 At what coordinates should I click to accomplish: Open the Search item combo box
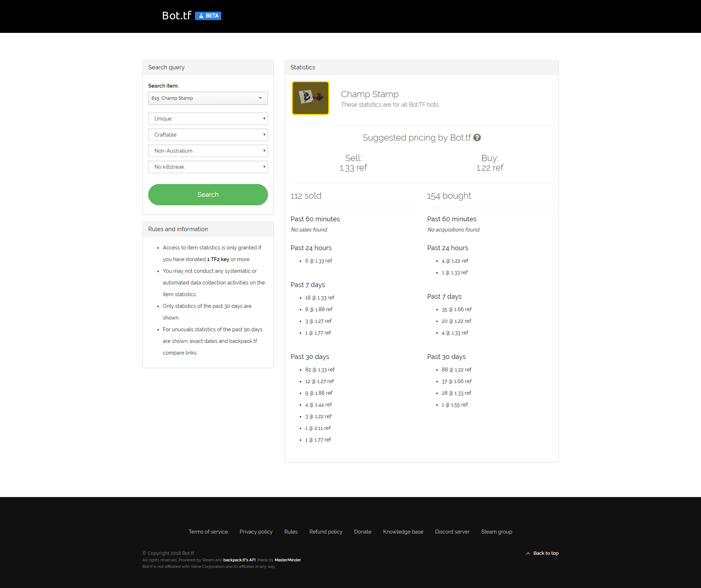(x=208, y=98)
